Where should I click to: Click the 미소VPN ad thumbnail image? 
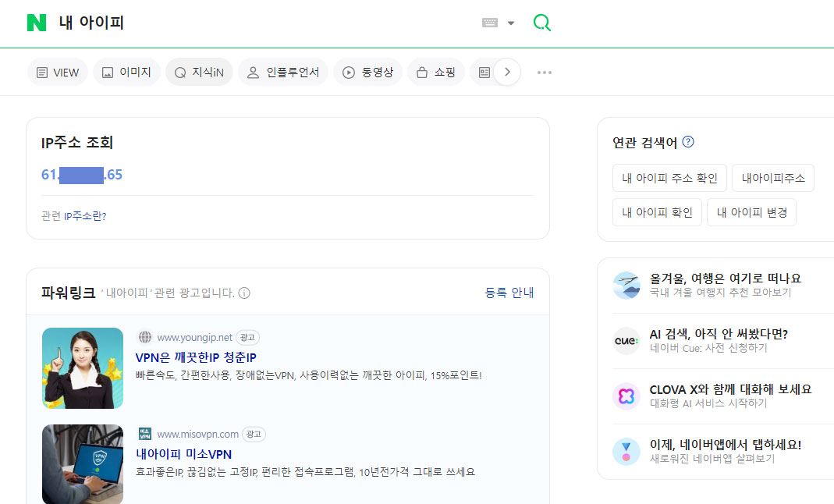click(82, 464)
